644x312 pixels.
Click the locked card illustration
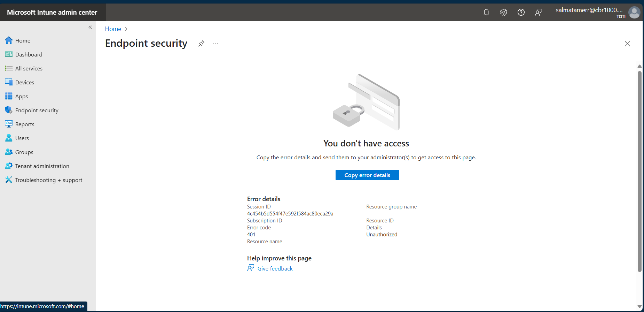366,102
